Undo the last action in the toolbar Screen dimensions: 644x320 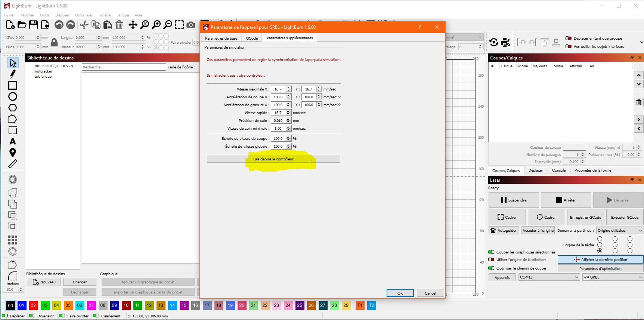59,25
